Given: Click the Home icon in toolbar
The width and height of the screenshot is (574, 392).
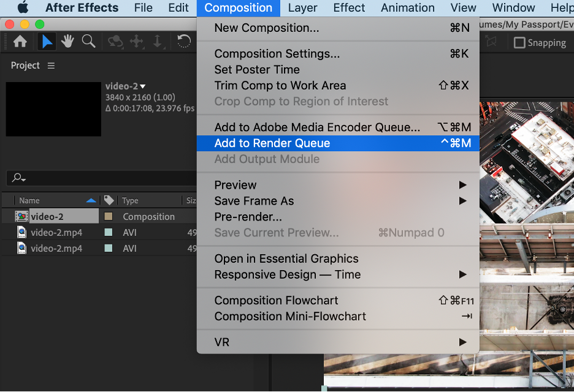Looking at the screenshot, I should 20,42.
